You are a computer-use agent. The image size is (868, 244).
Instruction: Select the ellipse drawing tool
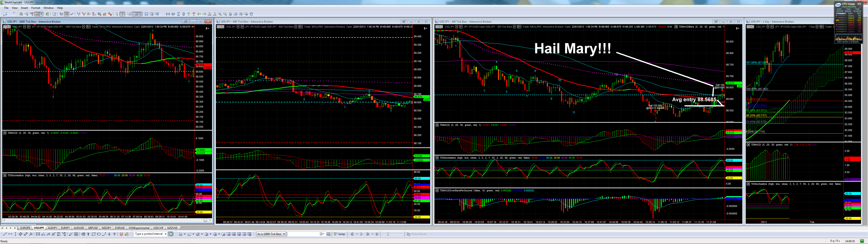coord(99,234)
